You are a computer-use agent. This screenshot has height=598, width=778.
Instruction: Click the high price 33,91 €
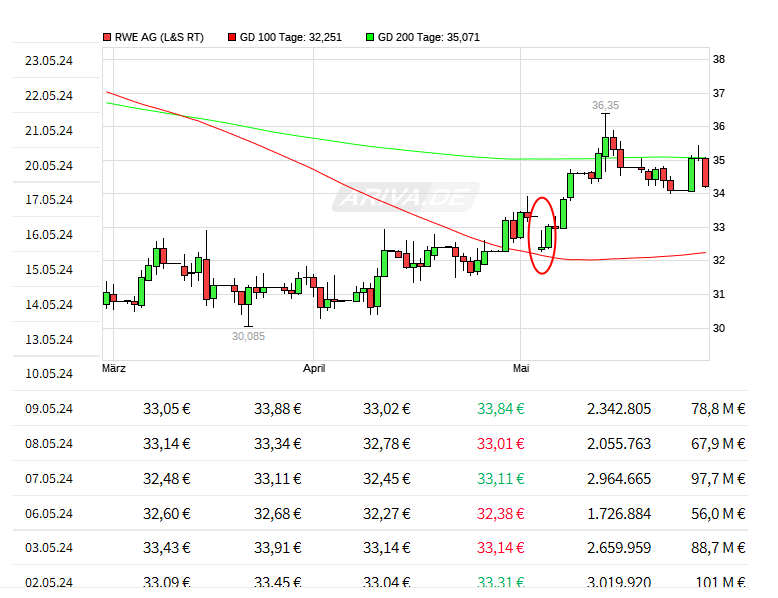278,547
